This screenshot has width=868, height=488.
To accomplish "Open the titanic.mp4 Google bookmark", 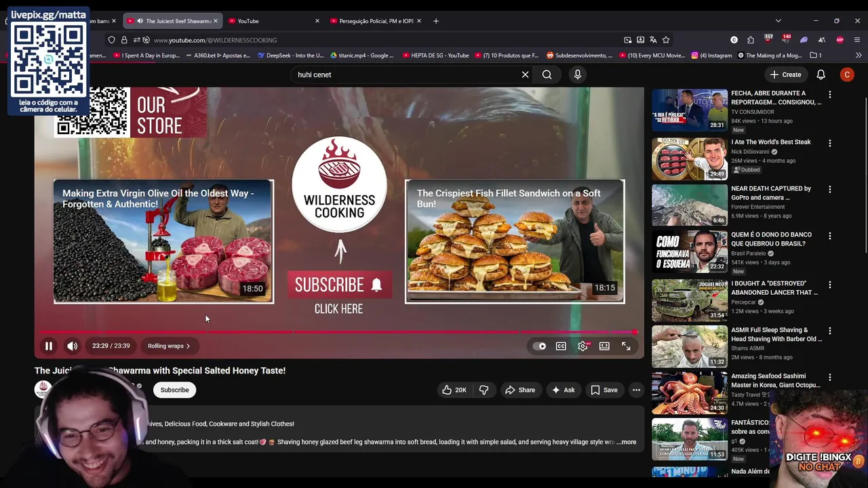I will pos(361,56).
